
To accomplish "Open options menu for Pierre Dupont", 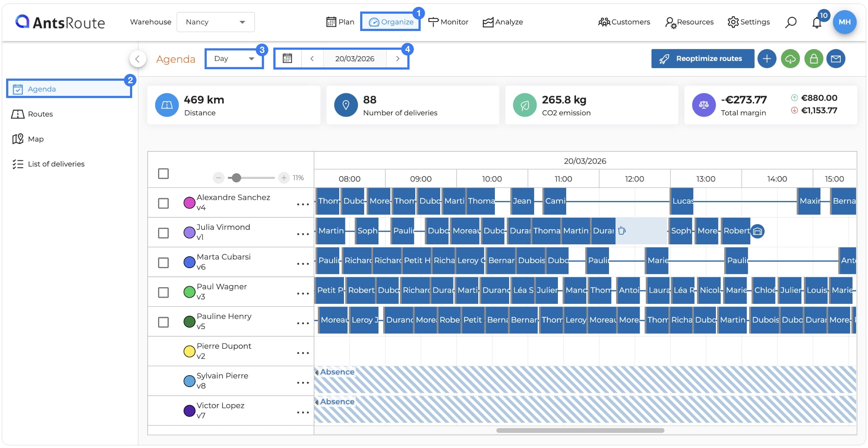I will click(303, 352).
